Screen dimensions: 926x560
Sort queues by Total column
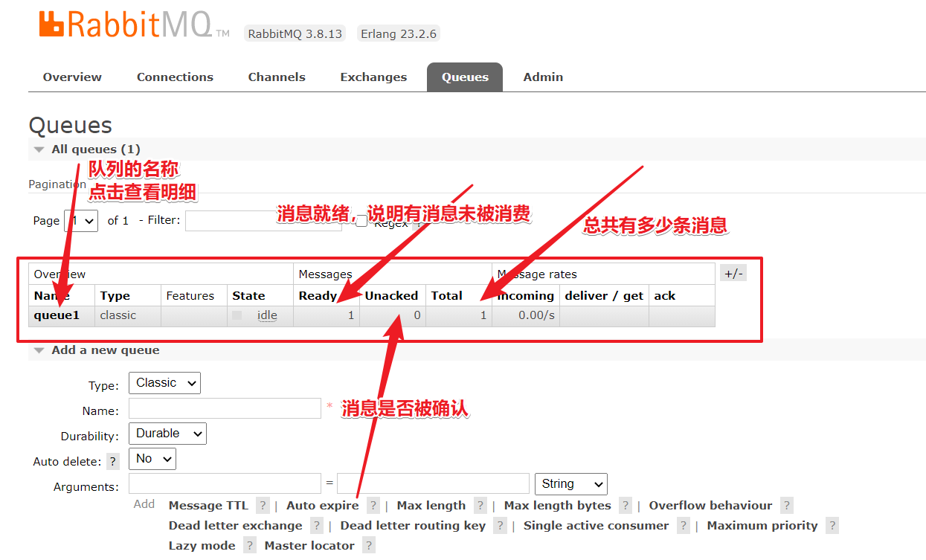446,296
